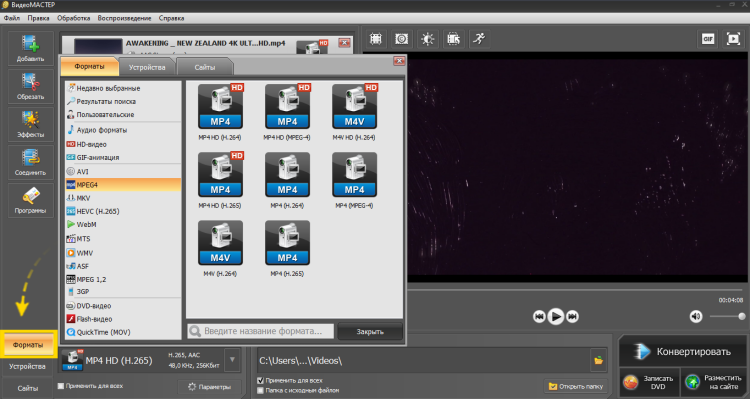The width and height of the screenshot is (750, 399).
Task: Click the brightness enhancement icon above preview
Action: 428,39
